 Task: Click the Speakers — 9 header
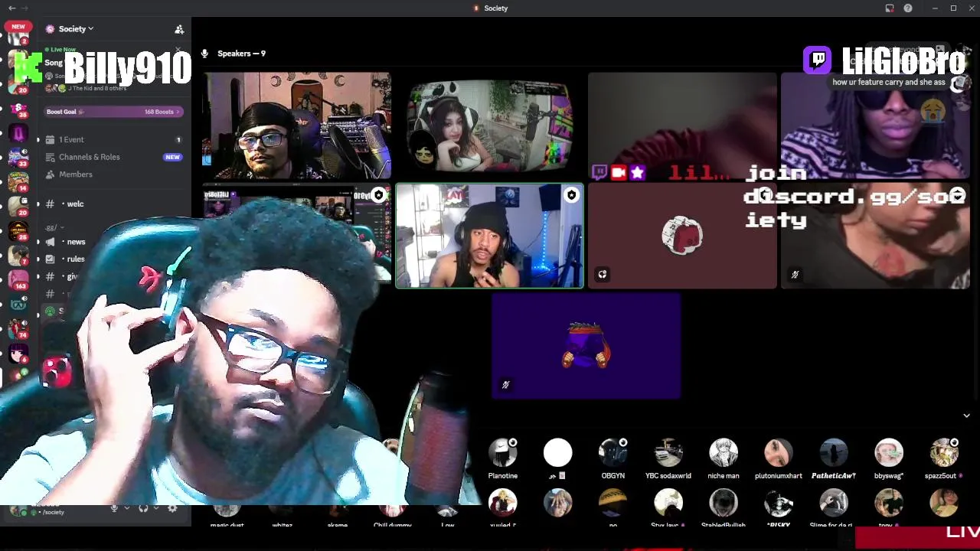tap(241, 54)
